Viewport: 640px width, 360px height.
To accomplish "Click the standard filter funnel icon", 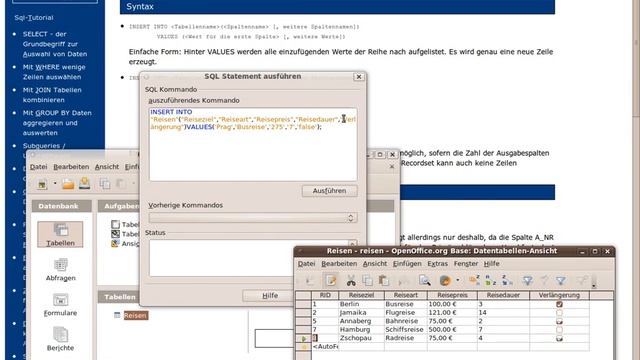I will tap(561, 280).
